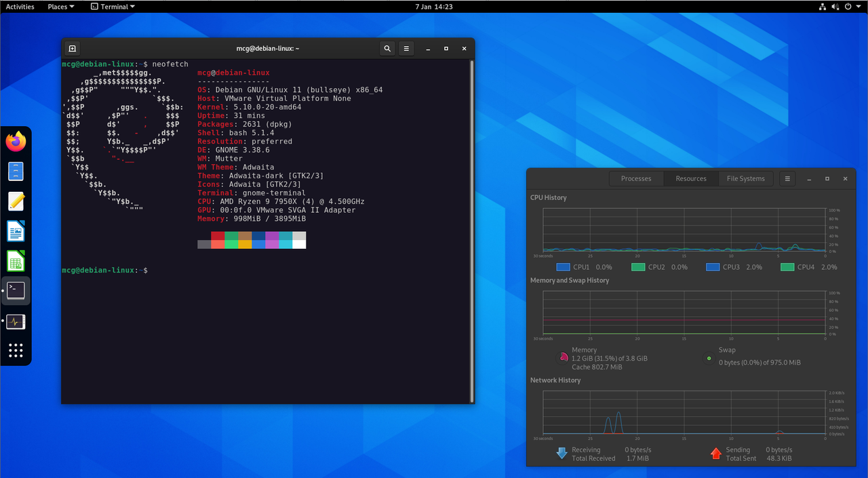Open System Monitor hamburger menu
This screenshot has width=868, height=478.
[787, 179]
